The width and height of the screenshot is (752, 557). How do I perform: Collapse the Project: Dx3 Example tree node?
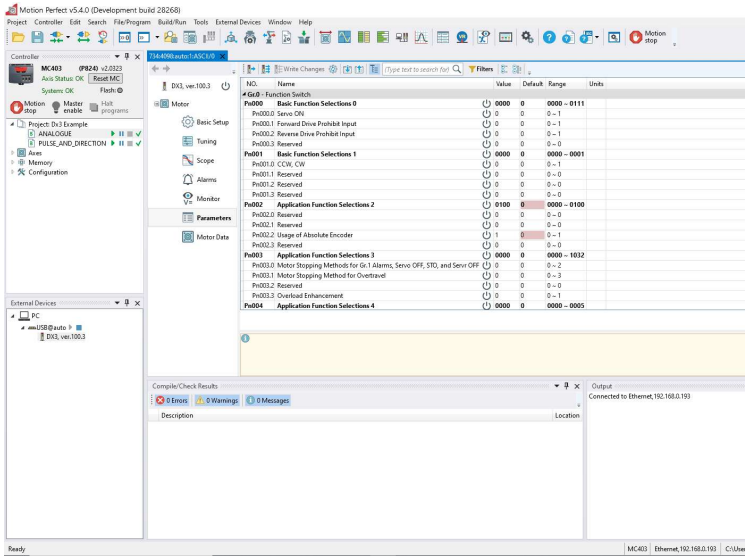(12, 124)
